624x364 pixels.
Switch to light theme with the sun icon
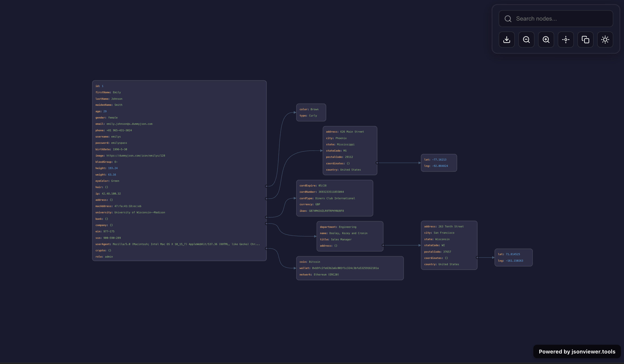pos(605,40)
